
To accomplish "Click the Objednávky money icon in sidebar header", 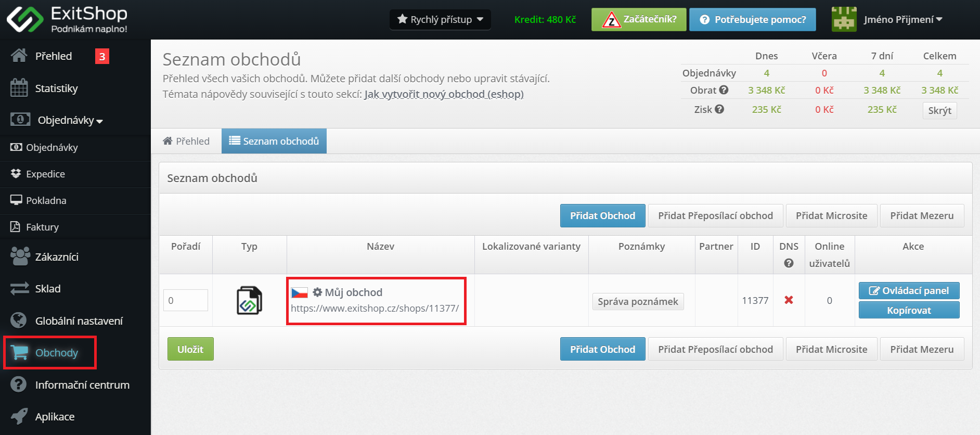I will click(x=20, y=120).
